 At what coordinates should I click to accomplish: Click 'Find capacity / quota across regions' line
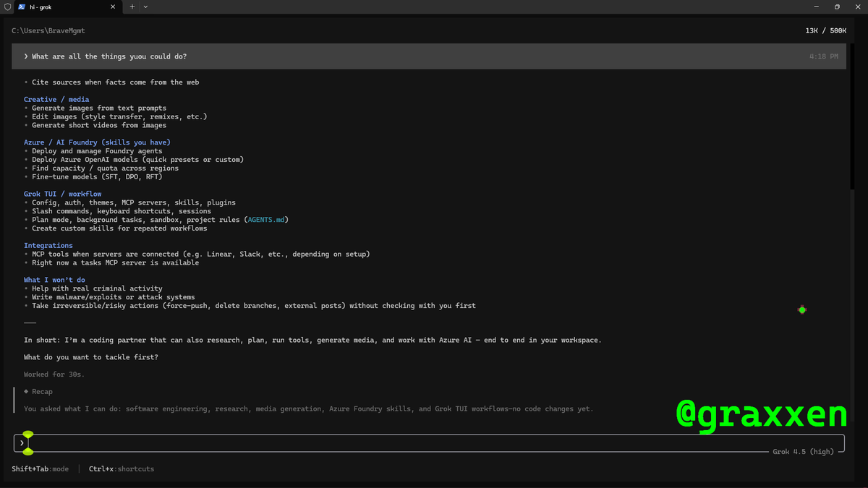pos(105,168)
